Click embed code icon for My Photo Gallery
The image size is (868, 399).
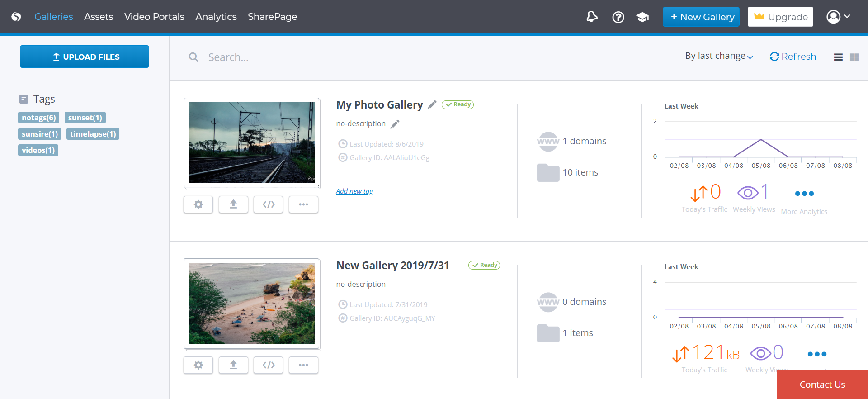click(x=268, y=204)
